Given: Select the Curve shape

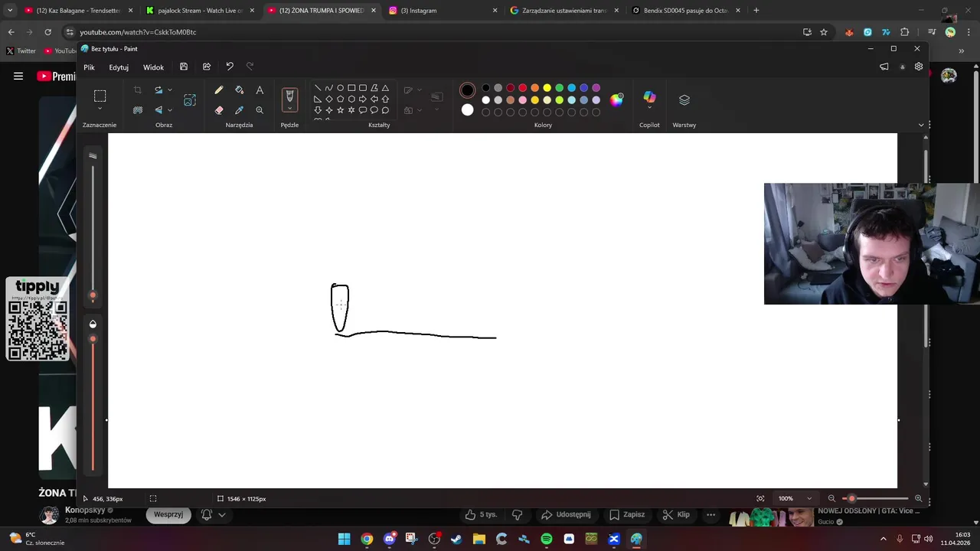Looking at the screenshot, I should click(x=329, y=88).
